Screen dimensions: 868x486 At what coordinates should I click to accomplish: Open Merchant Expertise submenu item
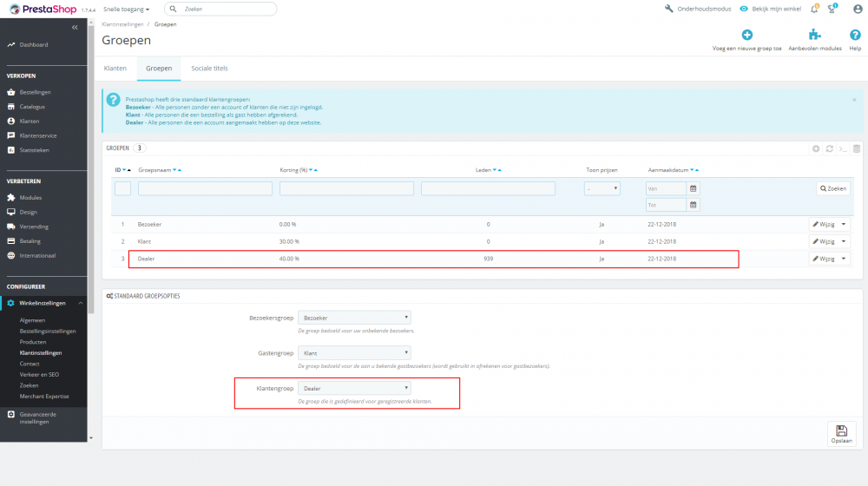pyautogui.click(x=44, y=397)
